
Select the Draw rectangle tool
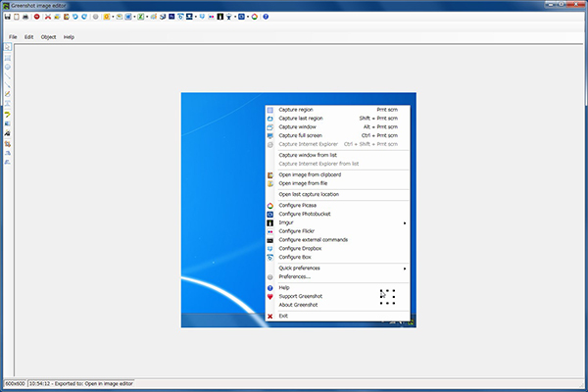pyautogui.click(x=8, y=58)
